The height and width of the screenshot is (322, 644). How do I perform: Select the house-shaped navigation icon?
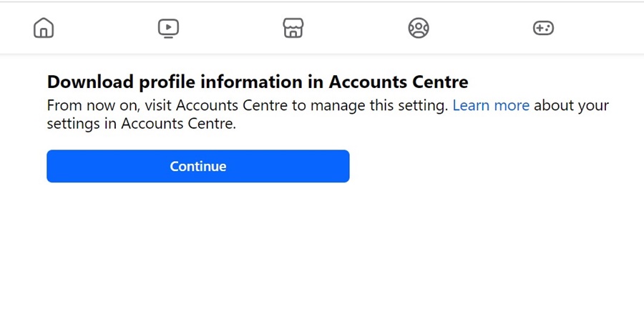click(x=44, y=29)
